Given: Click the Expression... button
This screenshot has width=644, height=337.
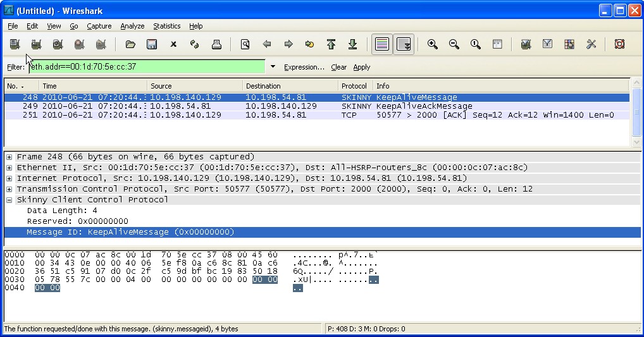Looking at the screenshot, I should 304,67.
